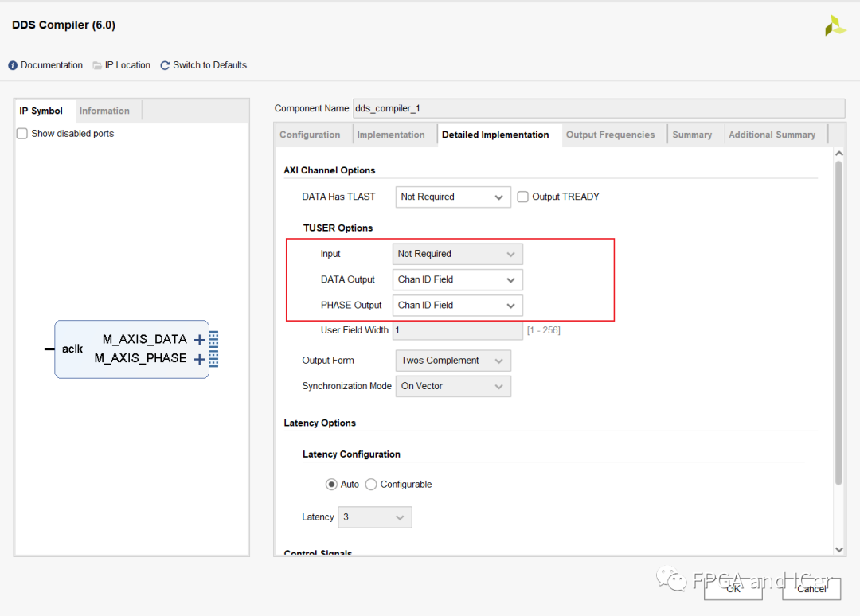Viewport: 860px width, 616px height.
Task: Click the User Field Width field
Action: [457, 330]
